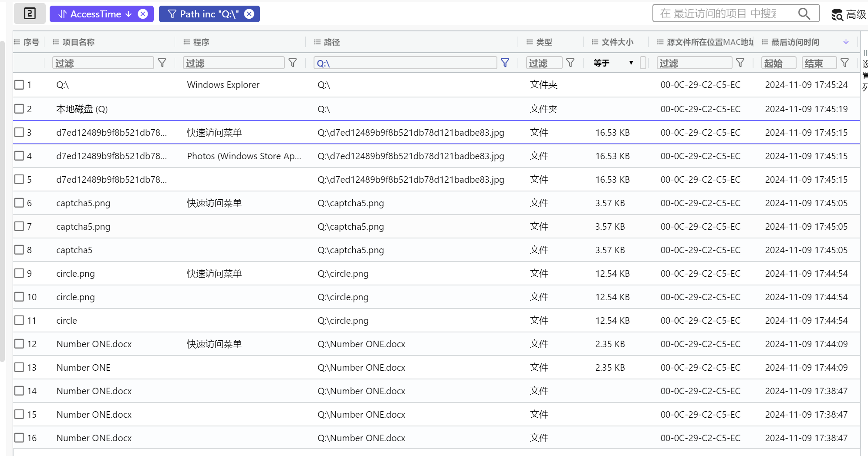Click the 结束 end time field
The image size is (868, 456).
point(819,63)
